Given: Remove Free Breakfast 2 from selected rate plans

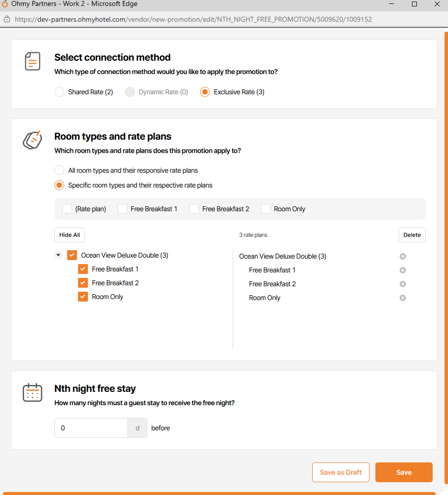Looking at the screenshot, I should (403, 284).
